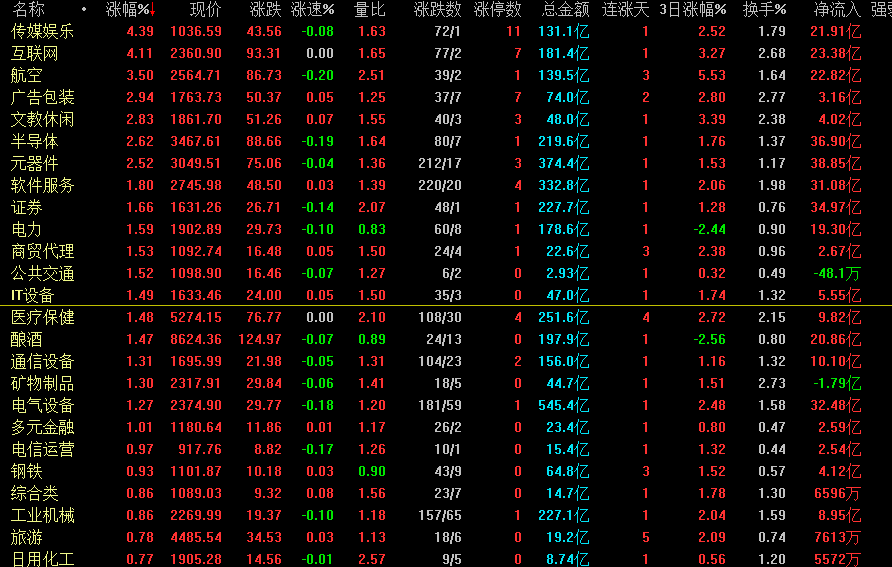Select the 电信运营 sector name

point(43,449)
